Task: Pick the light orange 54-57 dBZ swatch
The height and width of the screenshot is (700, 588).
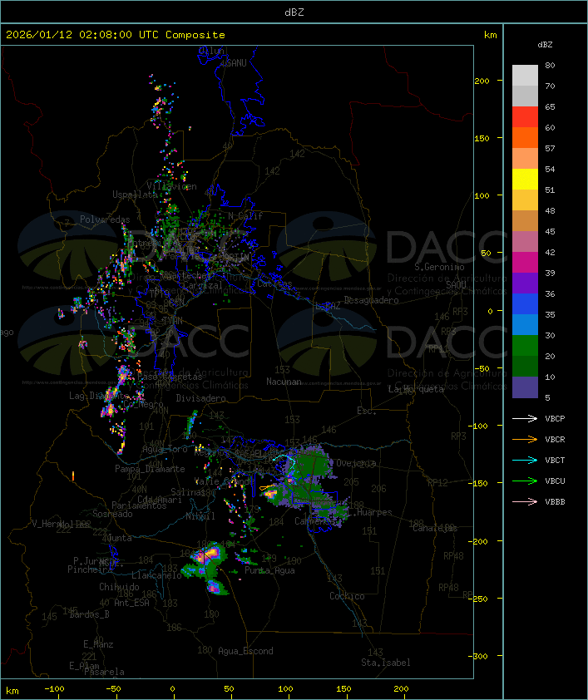Action: (x=525, y=159)
